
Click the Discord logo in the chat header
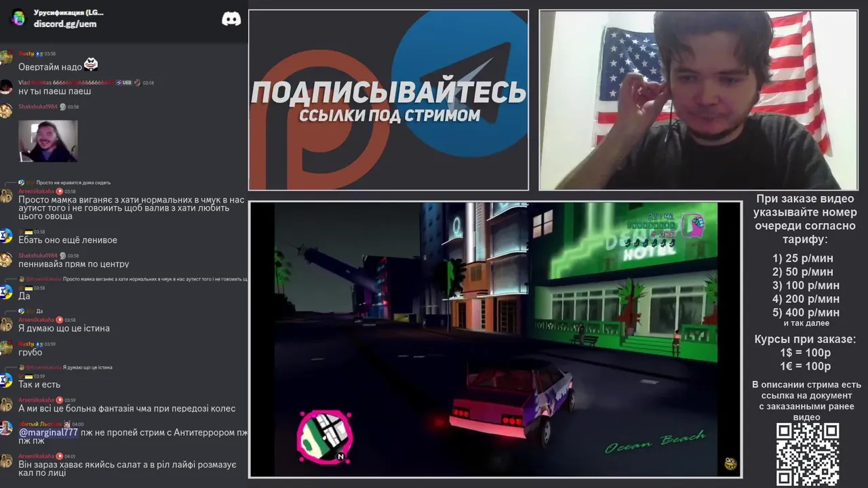tap(231, 19)
